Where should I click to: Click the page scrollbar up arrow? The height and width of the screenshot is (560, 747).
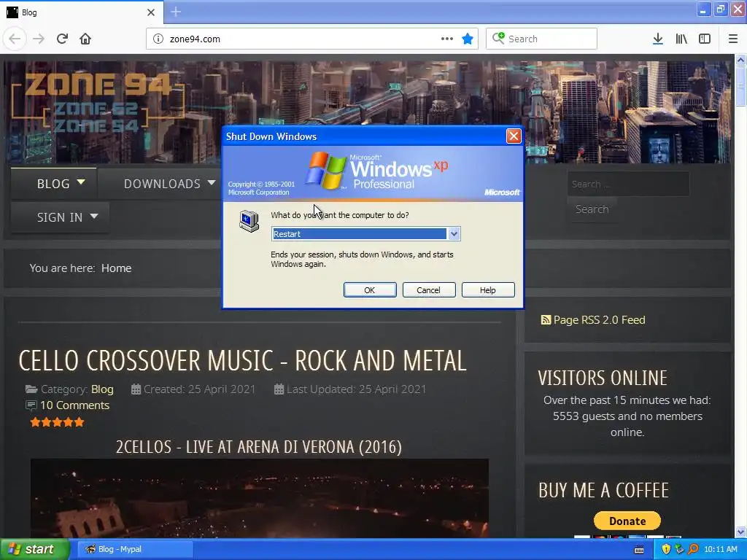tap(740, 60)
